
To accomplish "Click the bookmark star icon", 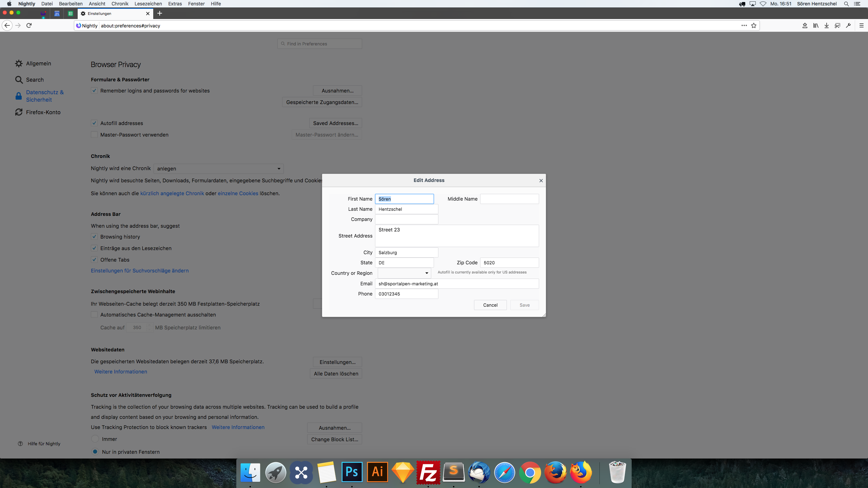I will [x=754, y=25].
